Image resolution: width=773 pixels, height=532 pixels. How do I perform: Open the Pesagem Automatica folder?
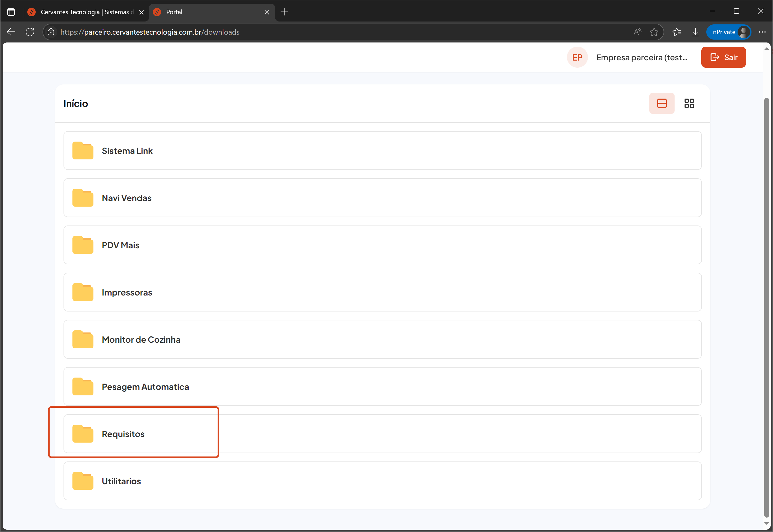(145, 387)
